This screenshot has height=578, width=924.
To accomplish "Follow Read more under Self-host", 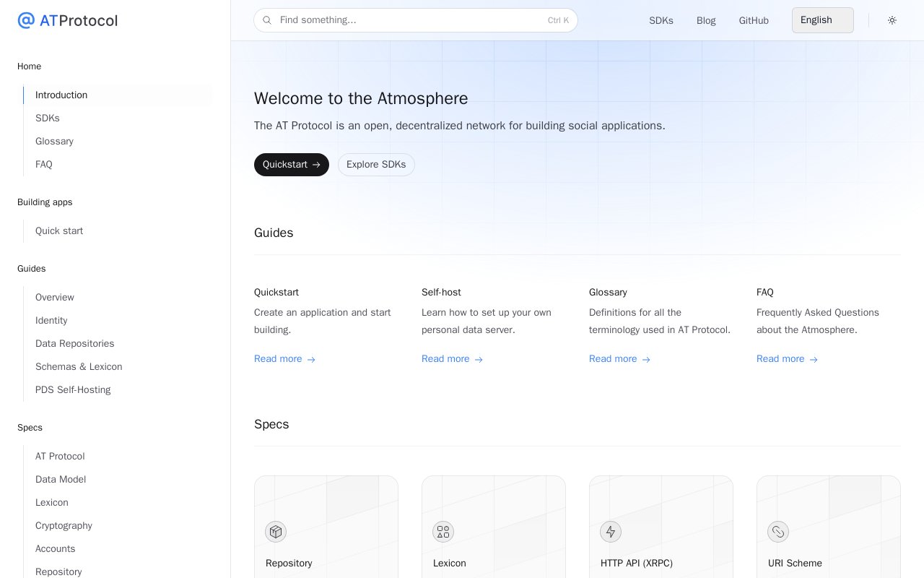I will (453, 359).
